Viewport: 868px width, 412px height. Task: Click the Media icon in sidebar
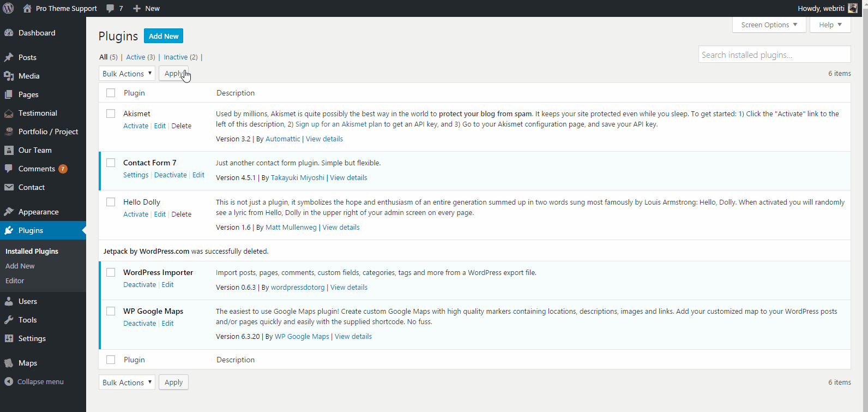coord(9,76)
